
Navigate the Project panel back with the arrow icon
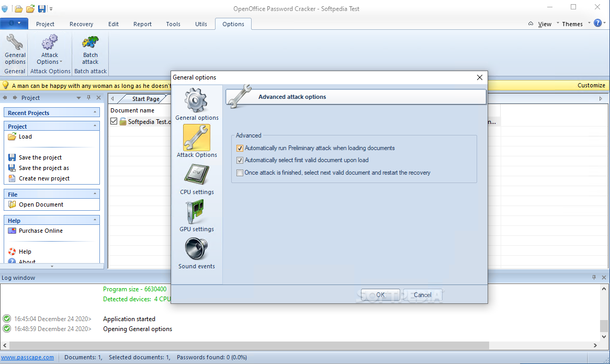pyautogui.click(x=5, y=98)
